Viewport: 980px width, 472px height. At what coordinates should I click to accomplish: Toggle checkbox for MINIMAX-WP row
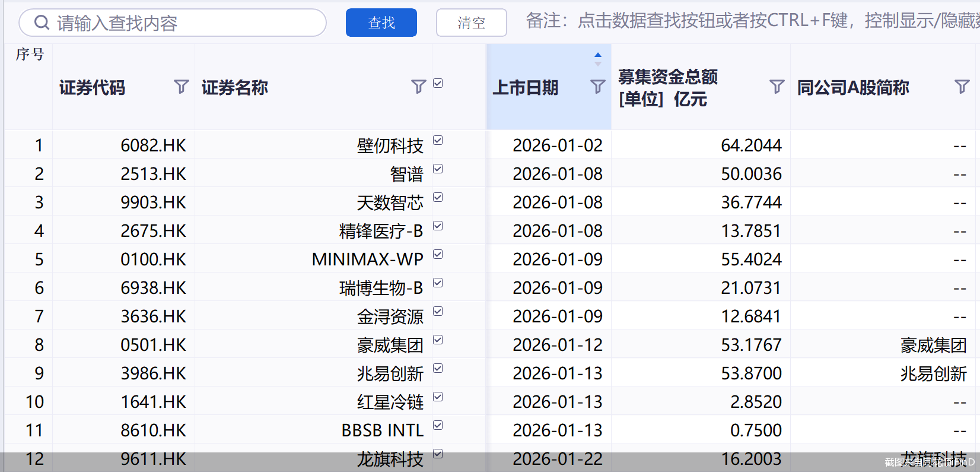pos(438,254)
